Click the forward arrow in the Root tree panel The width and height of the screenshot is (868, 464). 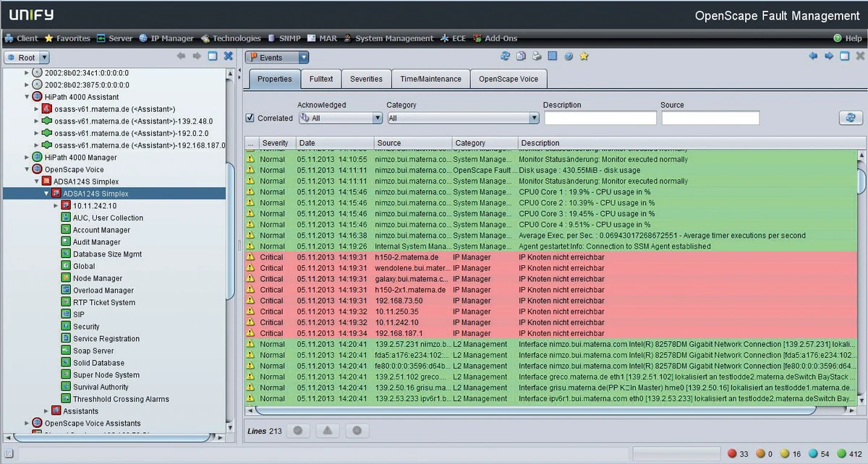click(x=197, y=56)
